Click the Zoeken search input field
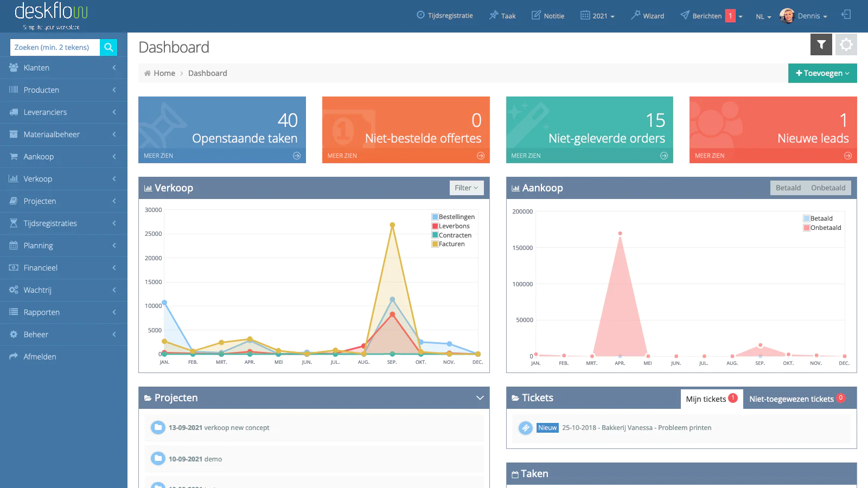 55,47
